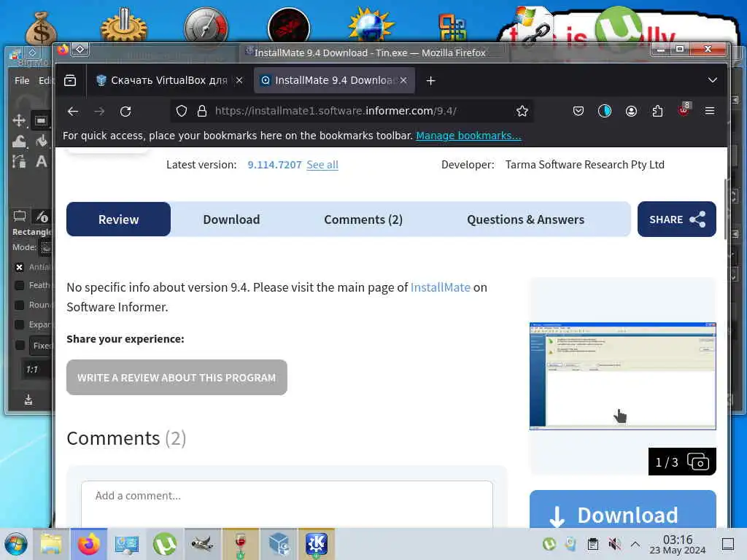Click the tracking protection shield icon

pyautogui.click(x=182, y=112)
